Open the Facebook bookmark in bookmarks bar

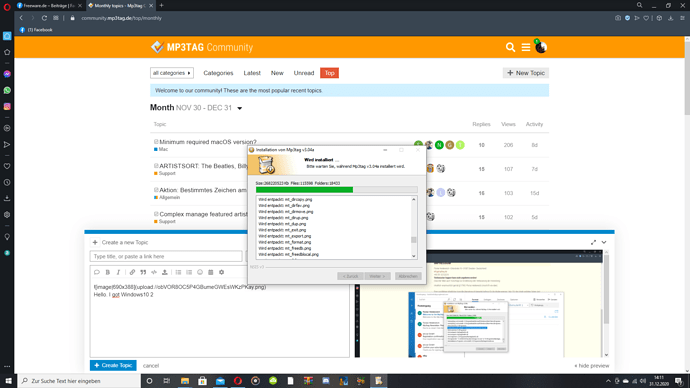[36, 30]
